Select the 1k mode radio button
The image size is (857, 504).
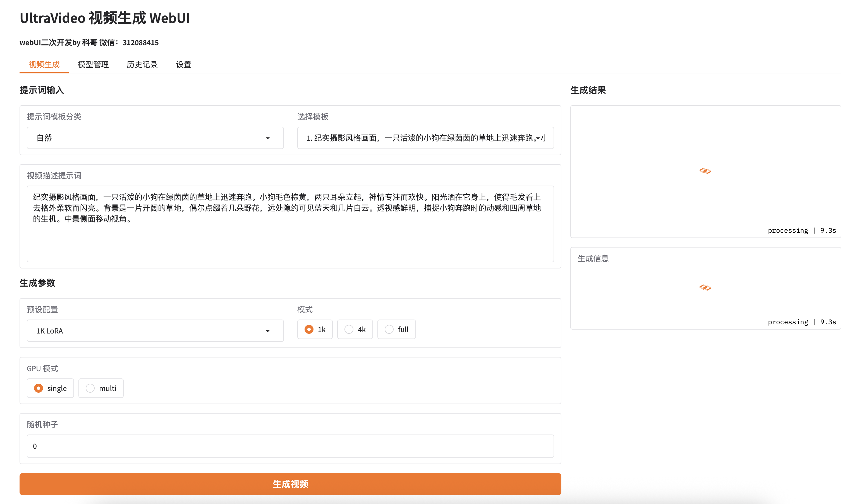(x=309, y=329)
